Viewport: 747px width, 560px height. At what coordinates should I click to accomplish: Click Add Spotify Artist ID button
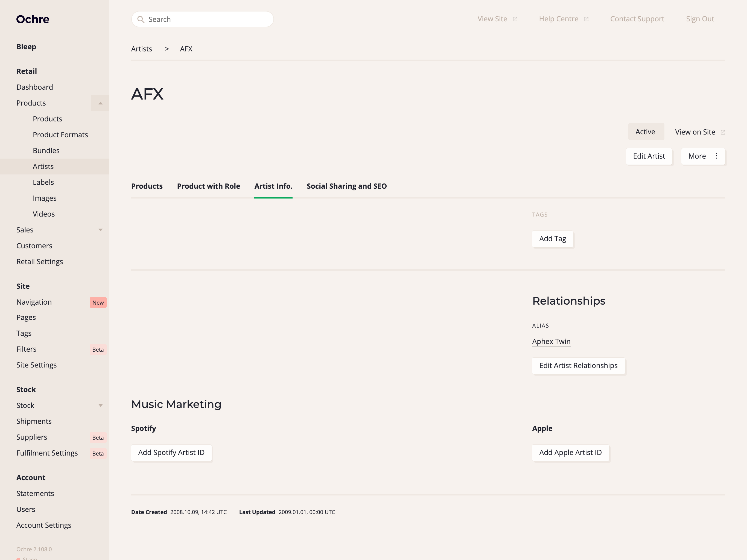point(171,453)
